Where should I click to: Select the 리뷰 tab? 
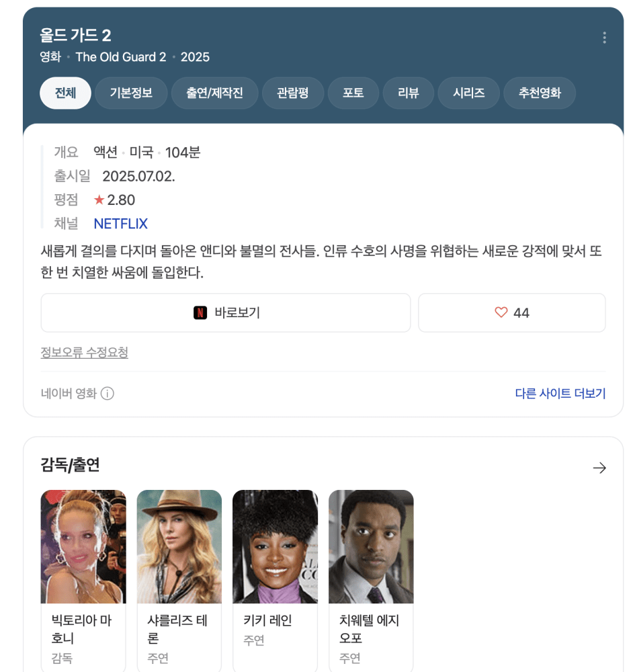[409, 93]
